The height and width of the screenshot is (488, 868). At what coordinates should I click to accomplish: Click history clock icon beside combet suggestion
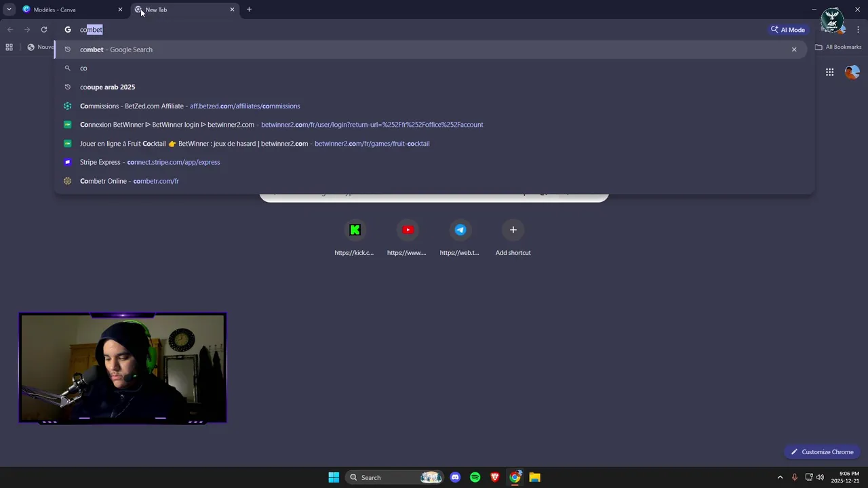coord(67,49)
